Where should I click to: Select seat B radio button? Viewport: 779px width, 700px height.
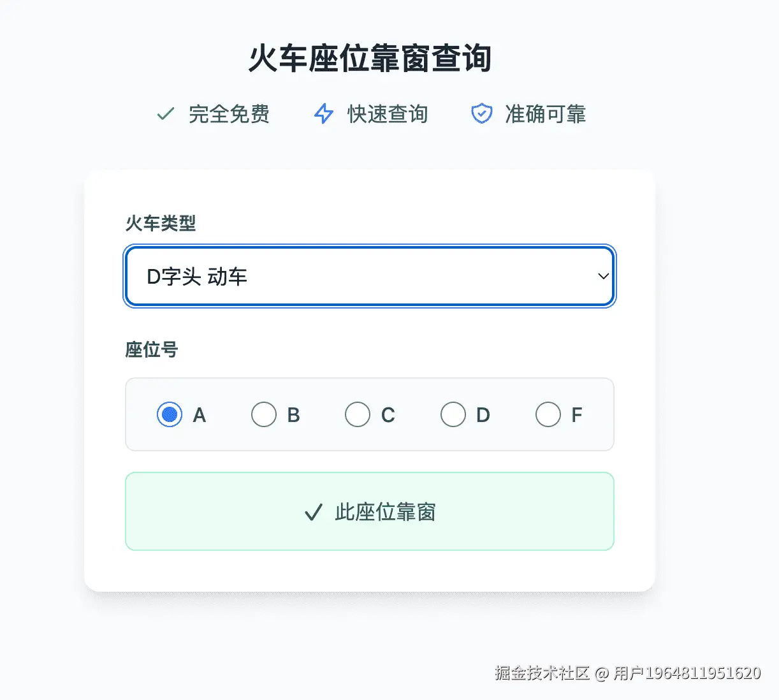[x=264, y=414]
